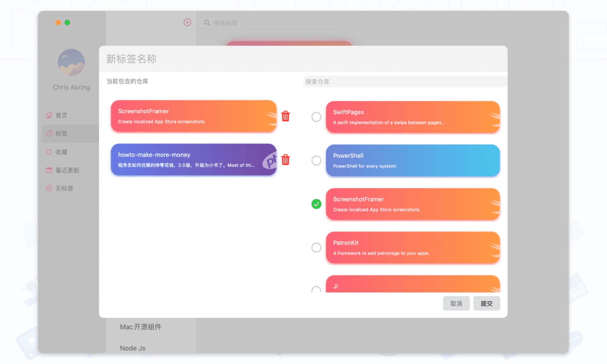Select the PowerShell radio button
Screen dimensions: 607x364
316,161
